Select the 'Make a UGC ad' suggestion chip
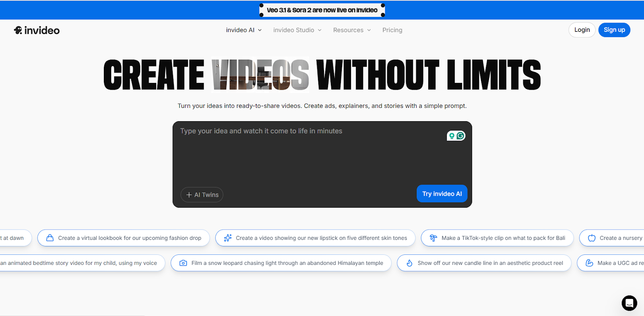The height and width of the screenshot is (316, 644). [x=611, y=263]
